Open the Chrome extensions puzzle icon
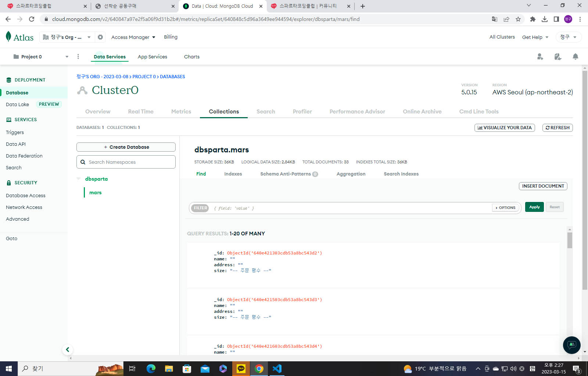This screenshot has width=588, height=376. 533,19
